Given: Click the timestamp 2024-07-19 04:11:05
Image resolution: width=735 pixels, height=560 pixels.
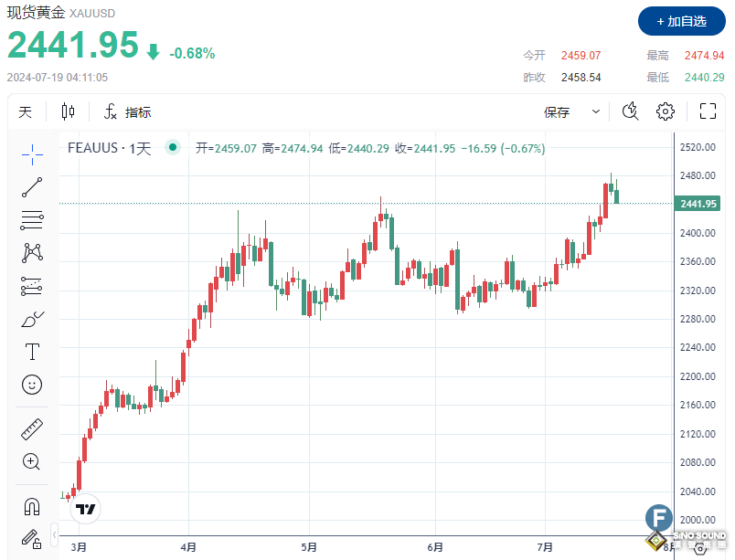Looking at the screenshot, I should pyautogui.click(x=58, y=78).
